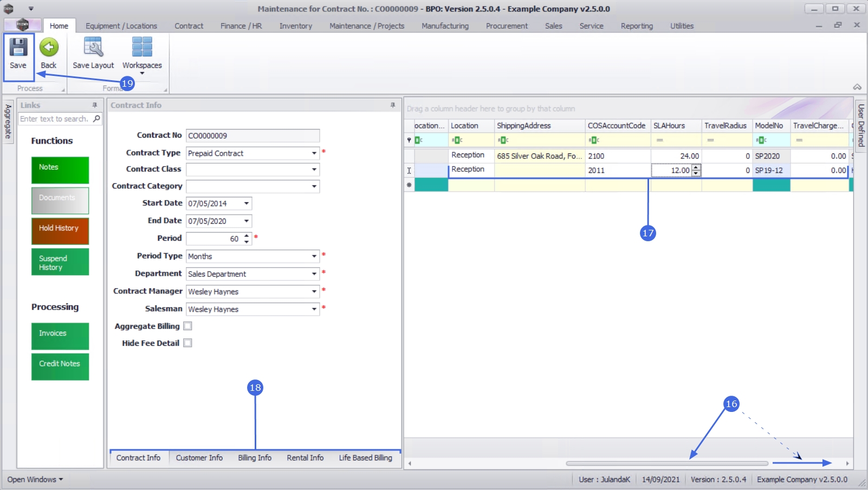Image resolution: width=868 pixels, height=490 pixels.
Task: Switch to the Billing Info tab
Action: 255,458
